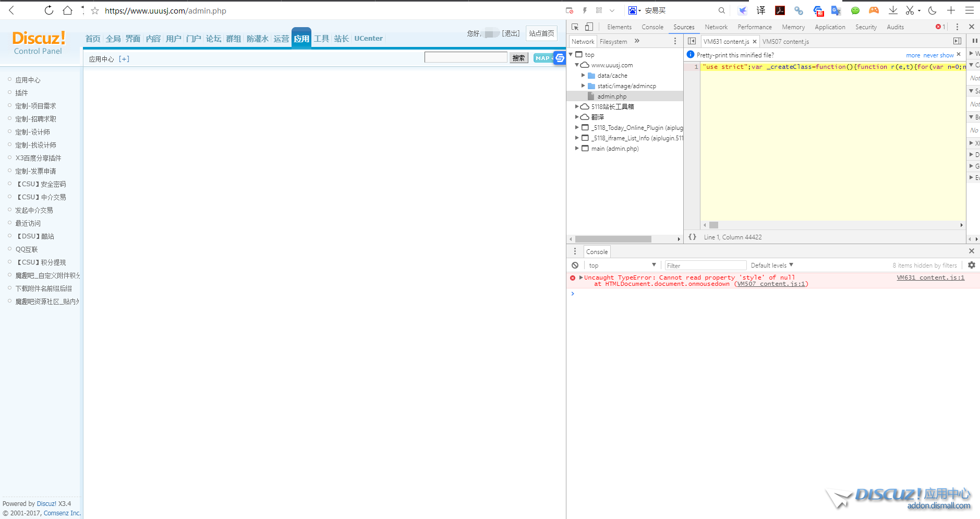980x519 pixels.
Task: Open the browser downloads icon
Action: click(x=893, y=10)
